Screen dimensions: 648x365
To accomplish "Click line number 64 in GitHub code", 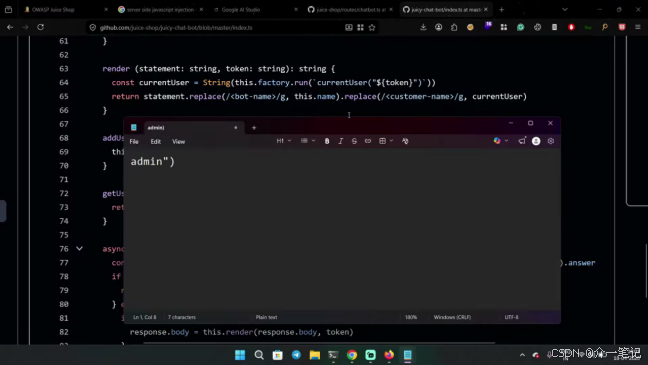I will point(64,82).
